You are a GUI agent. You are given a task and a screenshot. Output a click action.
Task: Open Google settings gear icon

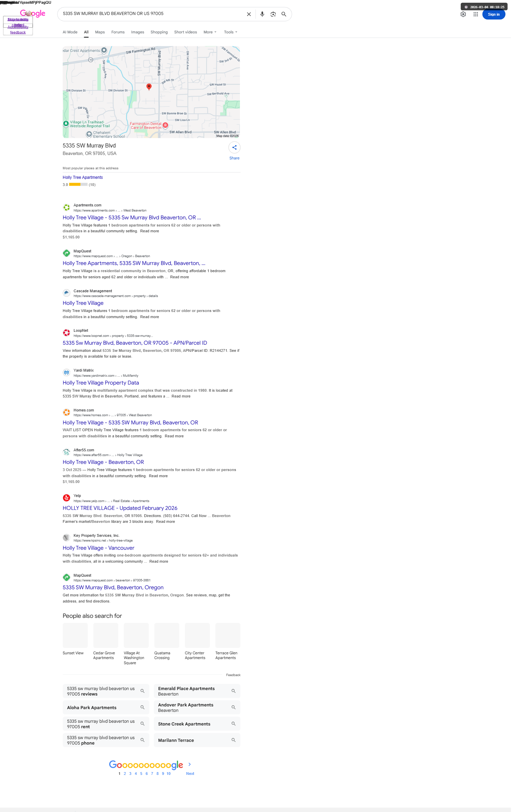[463, 14]
